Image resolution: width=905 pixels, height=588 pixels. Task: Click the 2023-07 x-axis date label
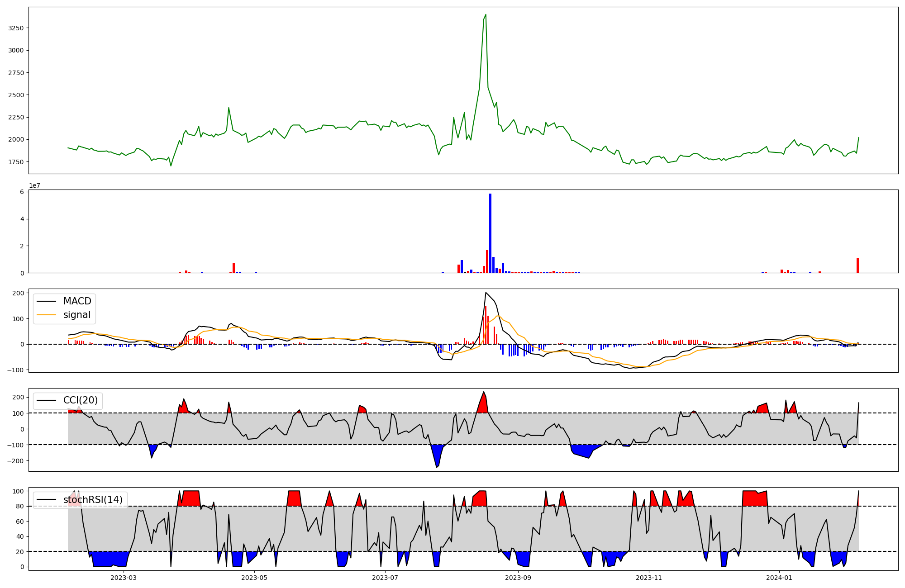(385, 578)
